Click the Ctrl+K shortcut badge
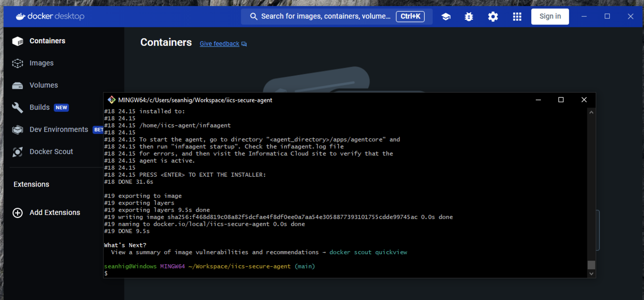Screen dimensions: 644x300 click(410, 16)
